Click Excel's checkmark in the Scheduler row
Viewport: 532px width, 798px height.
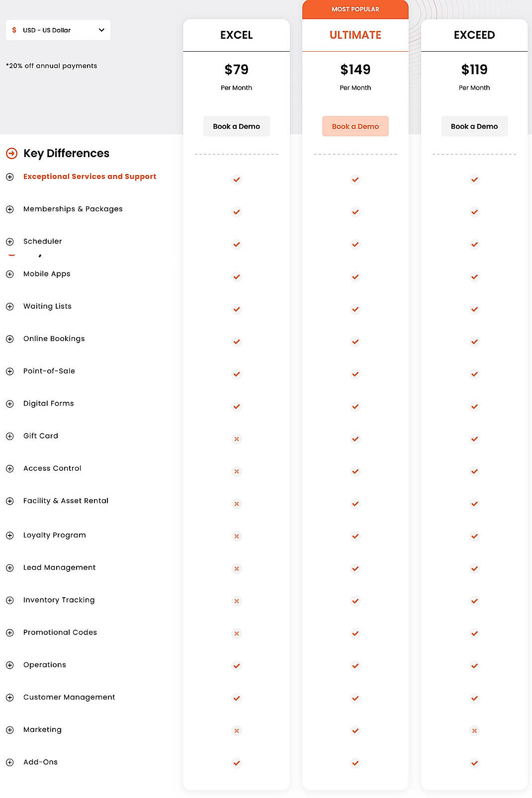(x=236, y=244)
